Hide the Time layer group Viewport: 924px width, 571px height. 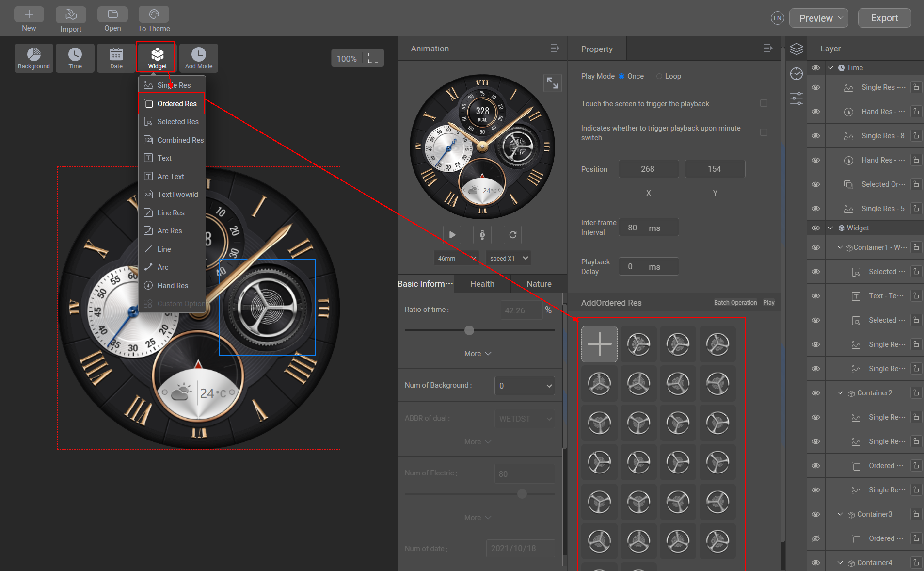[x=816, y=68]
